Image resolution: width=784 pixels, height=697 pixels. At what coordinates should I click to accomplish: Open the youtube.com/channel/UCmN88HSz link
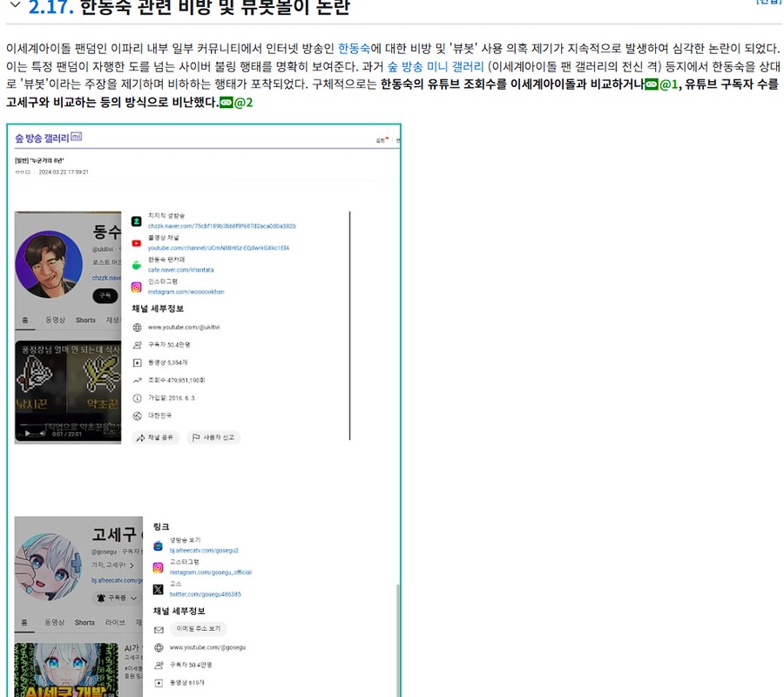219,248
